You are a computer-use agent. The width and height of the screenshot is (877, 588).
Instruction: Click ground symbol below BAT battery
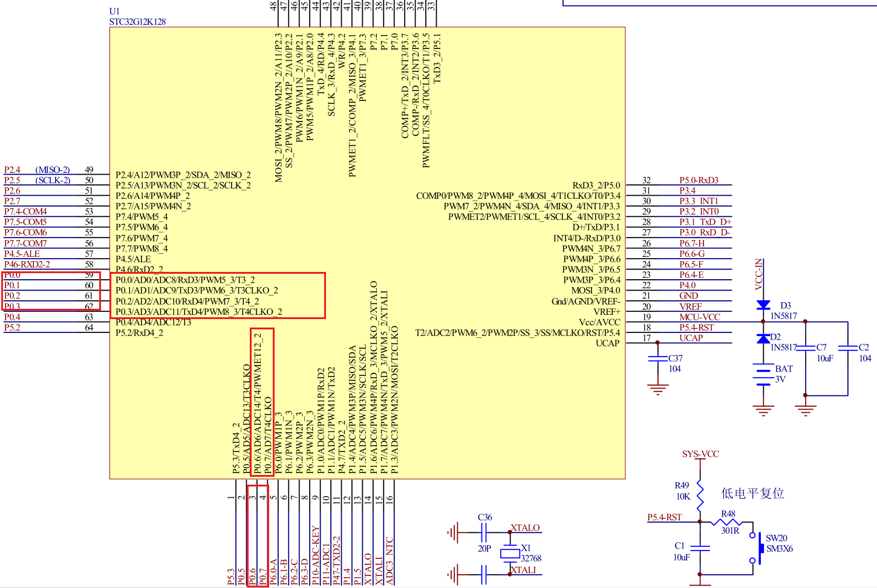[763, 410]
